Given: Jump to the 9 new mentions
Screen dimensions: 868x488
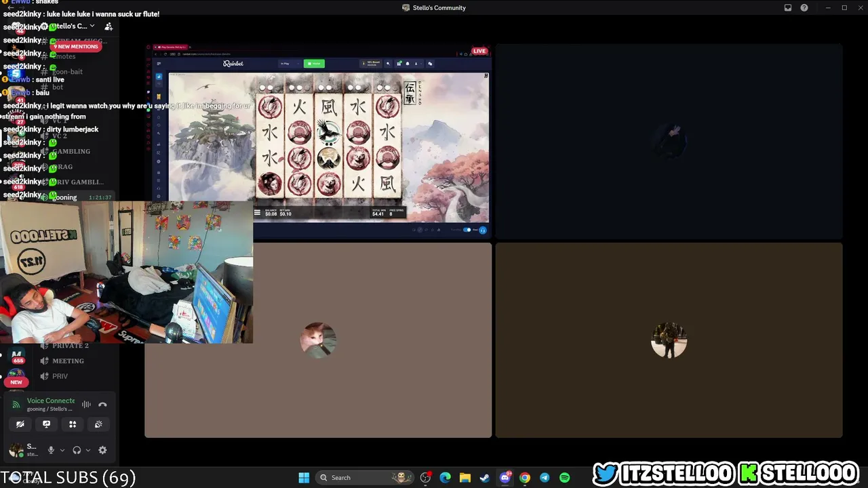Looking at the screenshot, I should tap(76, 47).
